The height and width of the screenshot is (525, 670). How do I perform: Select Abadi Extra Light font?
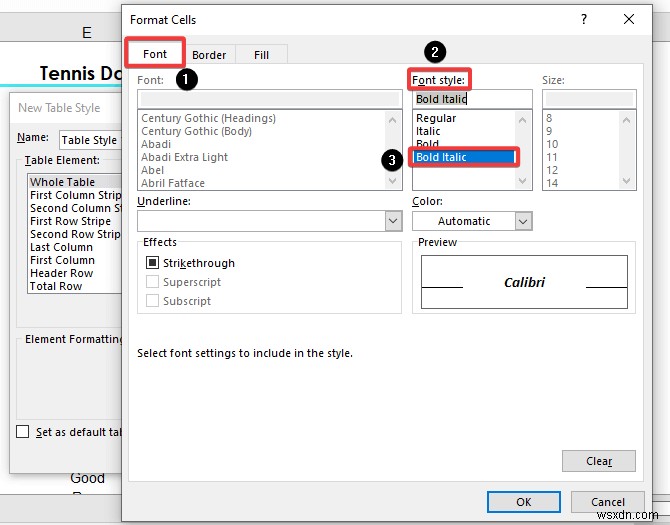(185, 157)
